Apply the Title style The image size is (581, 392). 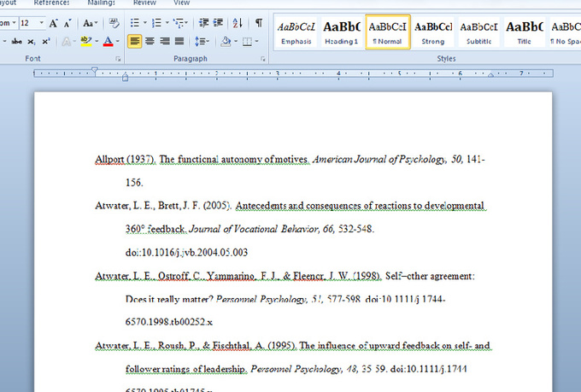525,32
